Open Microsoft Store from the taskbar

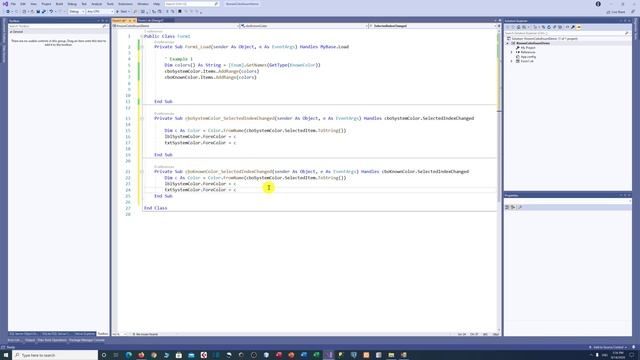(x=179, y=355)
